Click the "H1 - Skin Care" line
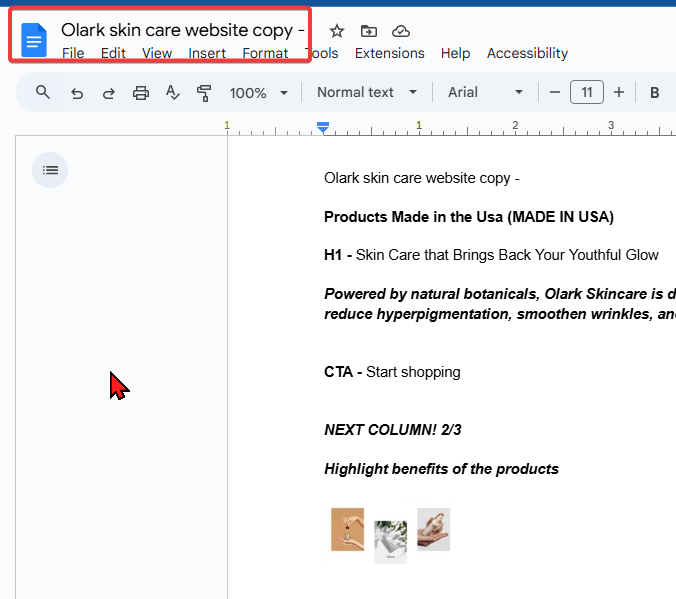Viewport: 676px width, 599px height. [x=491, y=255]
